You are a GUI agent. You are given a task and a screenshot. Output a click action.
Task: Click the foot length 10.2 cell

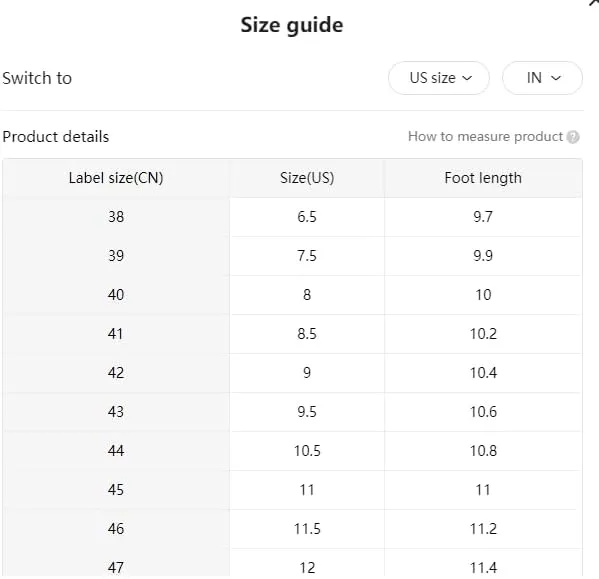[483, 334]
